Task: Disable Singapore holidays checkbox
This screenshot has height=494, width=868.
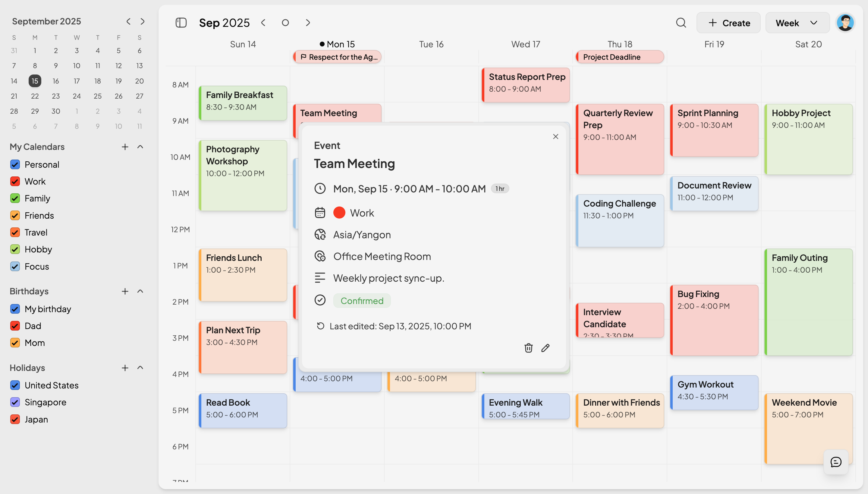Action: click(15, 402)
